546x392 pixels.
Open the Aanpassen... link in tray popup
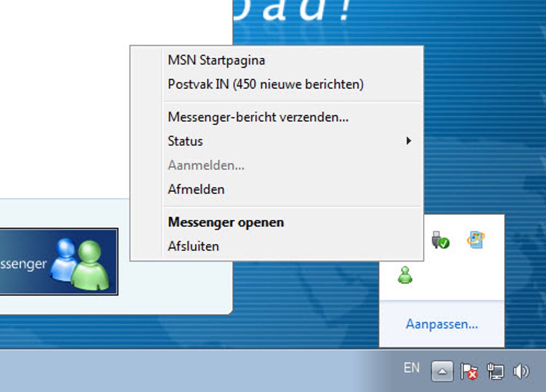tap(442, 324)
